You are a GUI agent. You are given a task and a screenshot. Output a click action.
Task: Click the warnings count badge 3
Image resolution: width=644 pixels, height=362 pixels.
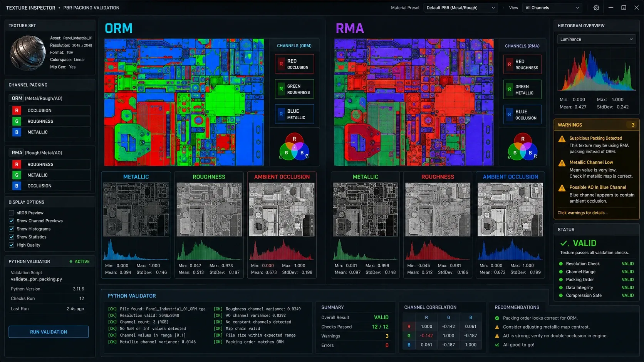(x=633, y=125)
